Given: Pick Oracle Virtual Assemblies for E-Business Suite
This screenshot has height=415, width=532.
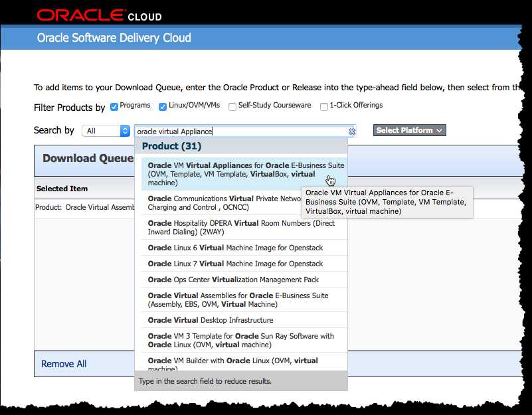Looking at the screenshot, I should tap(244, 299).
